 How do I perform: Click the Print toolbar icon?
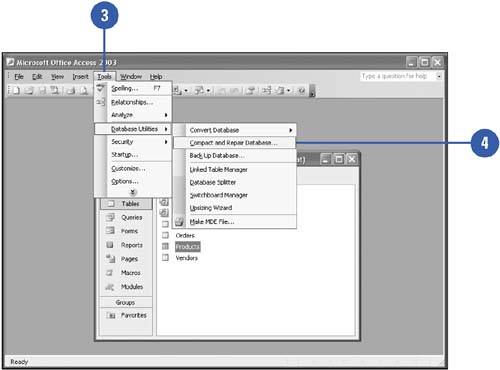pos(71,90)
